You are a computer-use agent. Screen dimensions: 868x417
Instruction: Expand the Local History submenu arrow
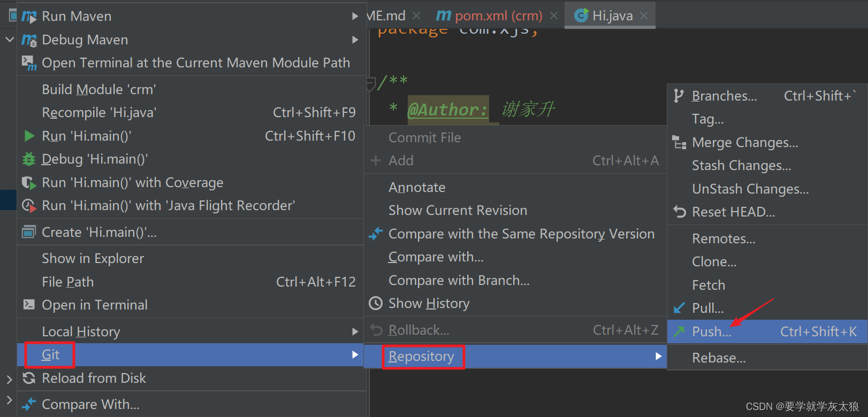pos(355,331)
